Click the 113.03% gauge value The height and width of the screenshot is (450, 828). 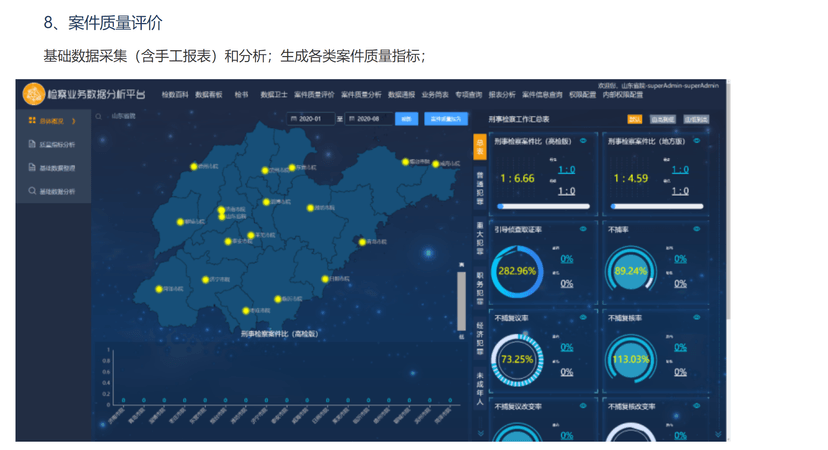(x=631, y=360)
